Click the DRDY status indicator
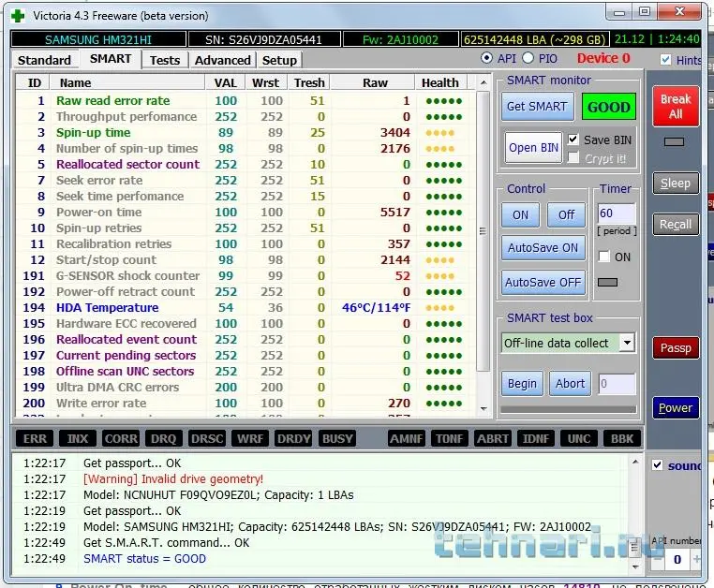Screen dimensions: 714x588 click(x=293, y=438)
